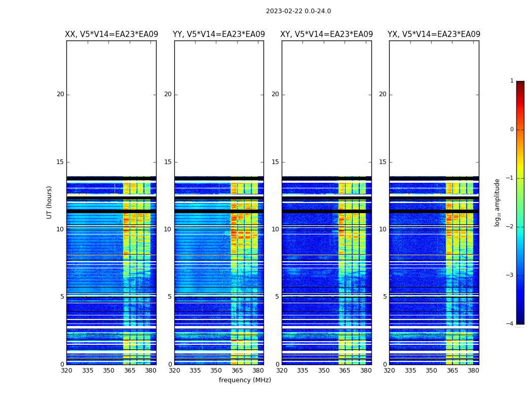Click the colorbar tick label 0
Viewport: 532px width, 405px height.
(511, 130)
